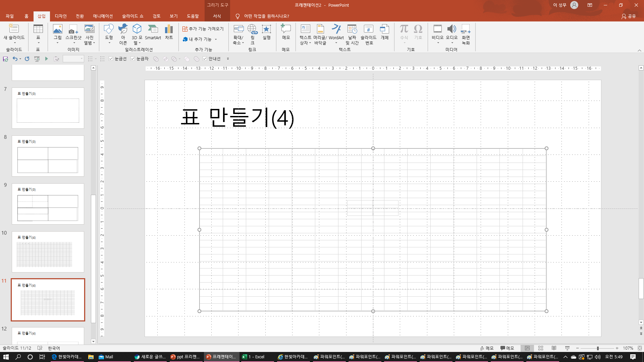Click the 공유 share button
Screen dimensions: 644x362
629,16
